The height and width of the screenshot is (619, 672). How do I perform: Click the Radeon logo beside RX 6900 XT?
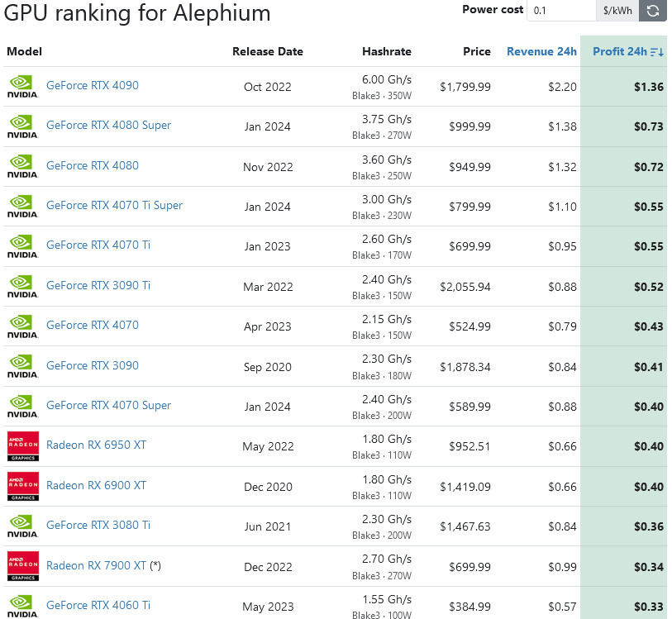[23, 486]
